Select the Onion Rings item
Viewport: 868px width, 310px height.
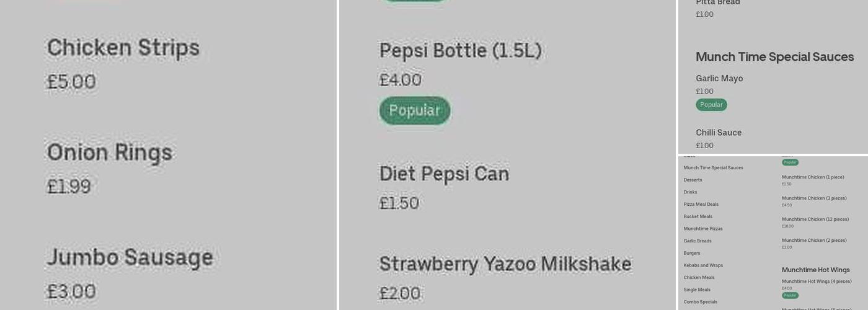[110, 153]
